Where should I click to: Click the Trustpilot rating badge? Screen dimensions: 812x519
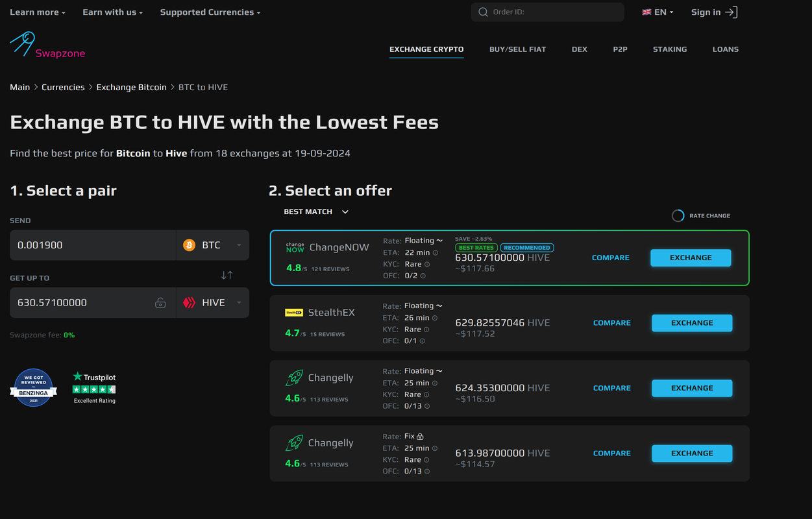click(94, 387)
